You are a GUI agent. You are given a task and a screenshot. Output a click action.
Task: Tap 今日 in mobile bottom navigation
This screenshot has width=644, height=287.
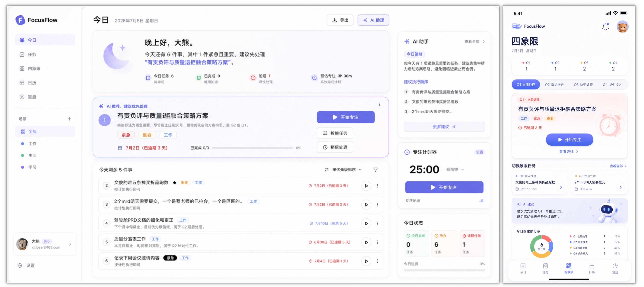click(523, 268)
